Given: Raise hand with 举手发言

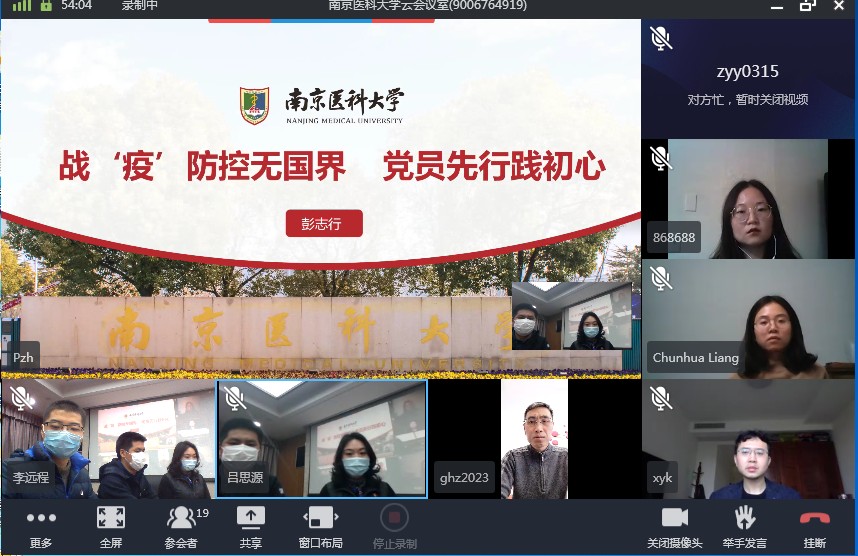Looking at the screenshot, I should point(745,528).
